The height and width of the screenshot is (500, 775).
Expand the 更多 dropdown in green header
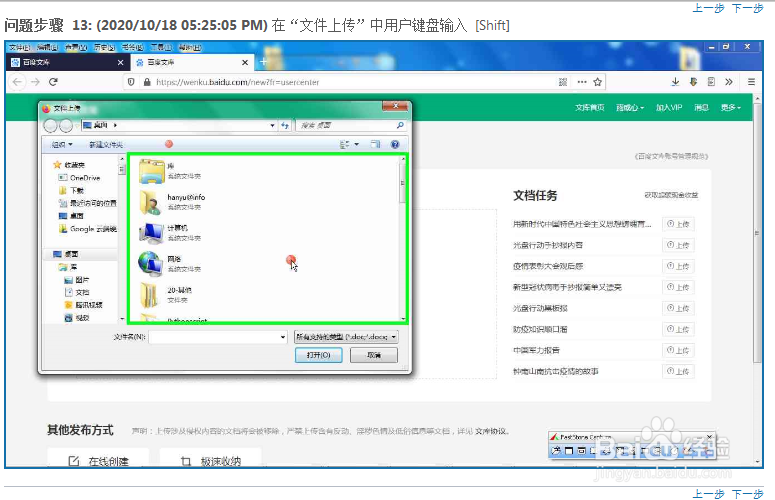(731, 107)
